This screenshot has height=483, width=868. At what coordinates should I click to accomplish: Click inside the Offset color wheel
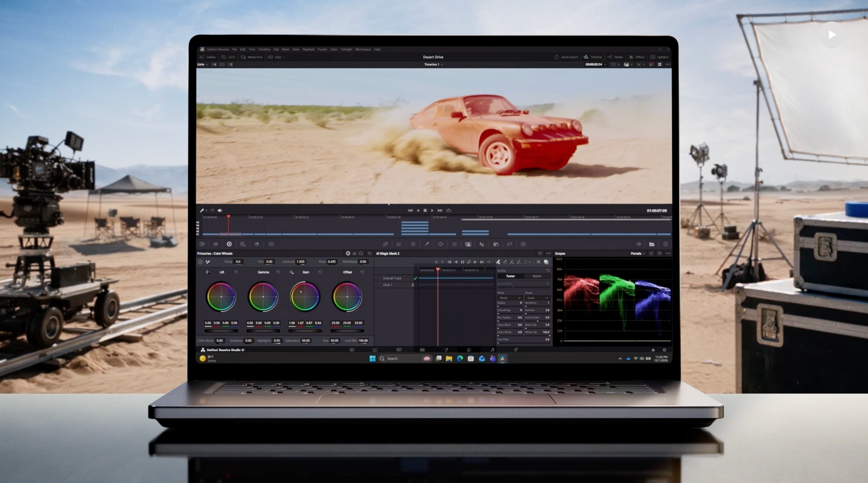pyautogui.click(x=347, y=297)
